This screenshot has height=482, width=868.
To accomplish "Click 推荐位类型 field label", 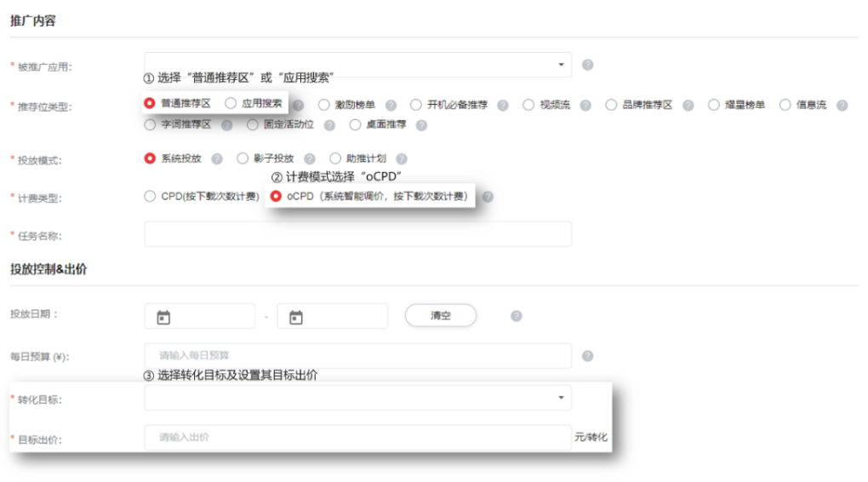I will pyautogui.click(x=45, y=107).
